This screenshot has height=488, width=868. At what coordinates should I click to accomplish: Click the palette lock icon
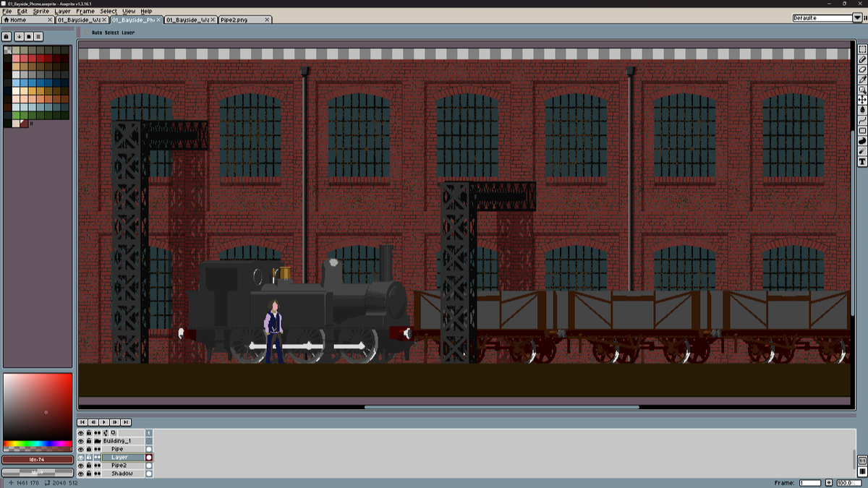tap(7, 36)
